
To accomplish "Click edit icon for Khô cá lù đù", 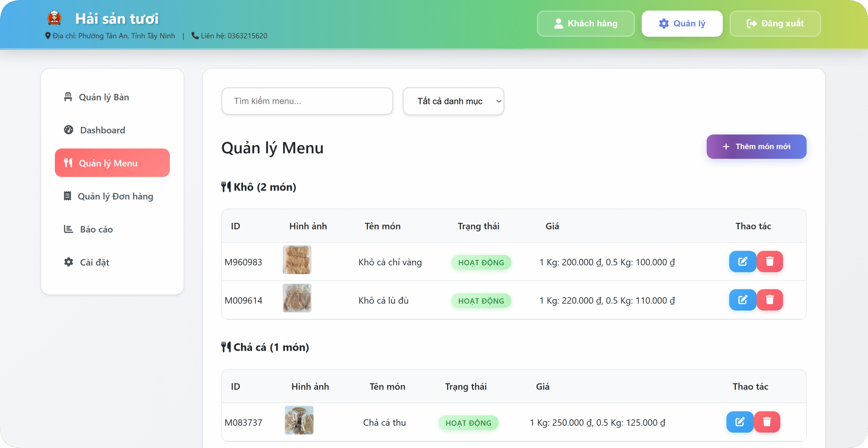I will click(742, 300).
